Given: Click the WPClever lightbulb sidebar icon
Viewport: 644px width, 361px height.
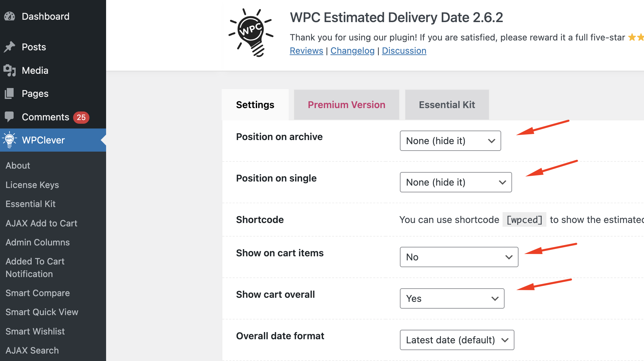Looking at the screenshot, I should pyautogui.click(x=10, y=140).
